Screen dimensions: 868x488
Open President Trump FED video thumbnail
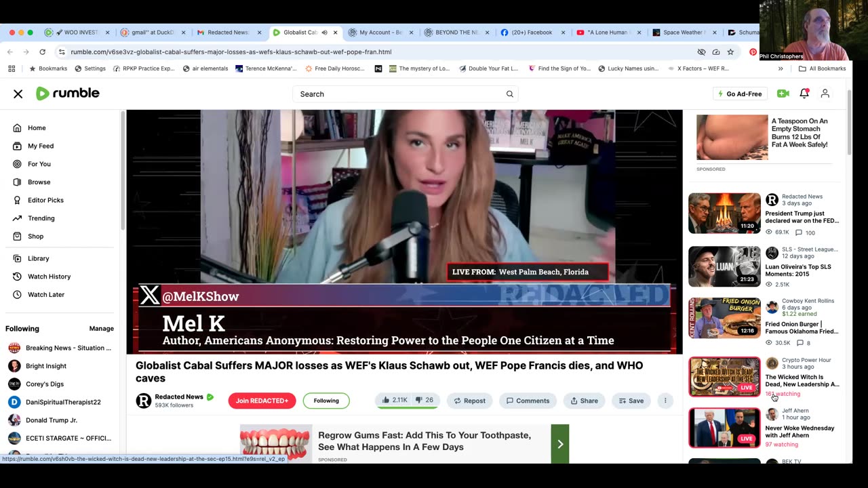tap(724, 213)
